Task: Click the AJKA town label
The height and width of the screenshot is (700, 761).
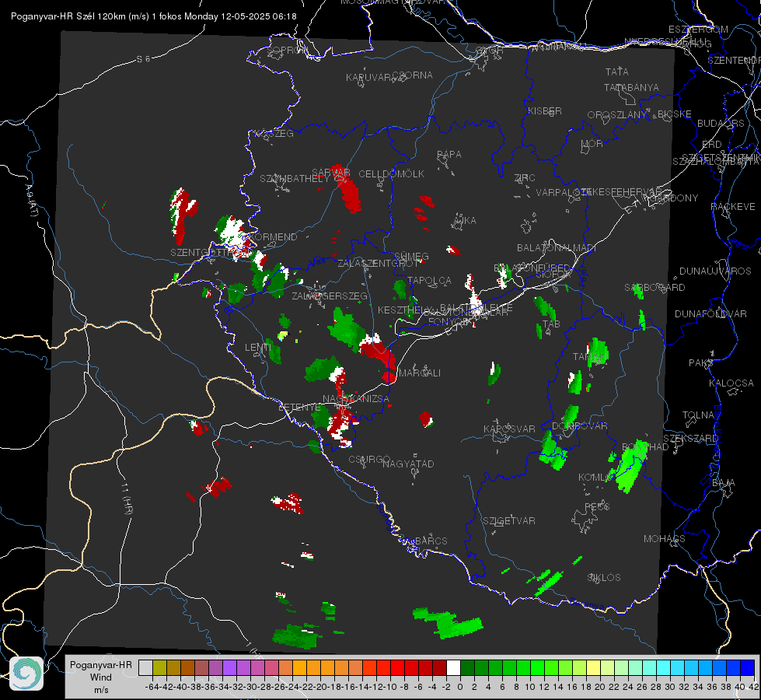Action: click(465, 221)
